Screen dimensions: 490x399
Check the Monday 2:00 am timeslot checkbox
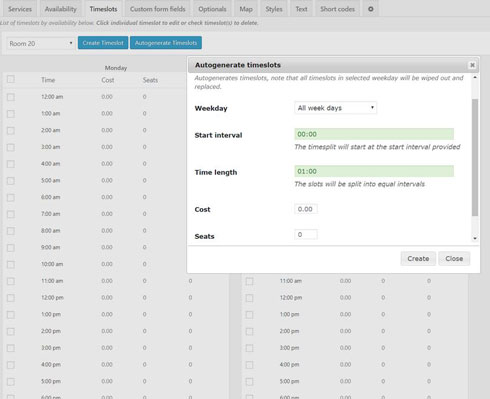point(11,130)
